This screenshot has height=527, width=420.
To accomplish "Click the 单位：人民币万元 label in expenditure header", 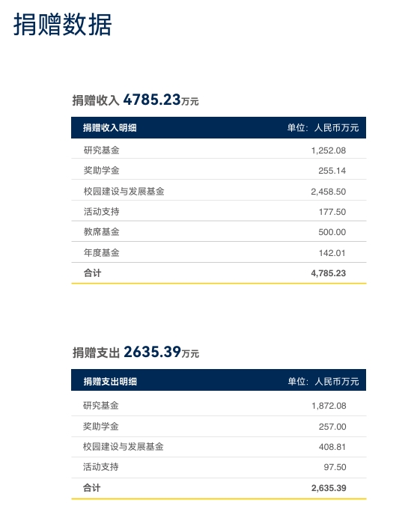I will (323, 382).
